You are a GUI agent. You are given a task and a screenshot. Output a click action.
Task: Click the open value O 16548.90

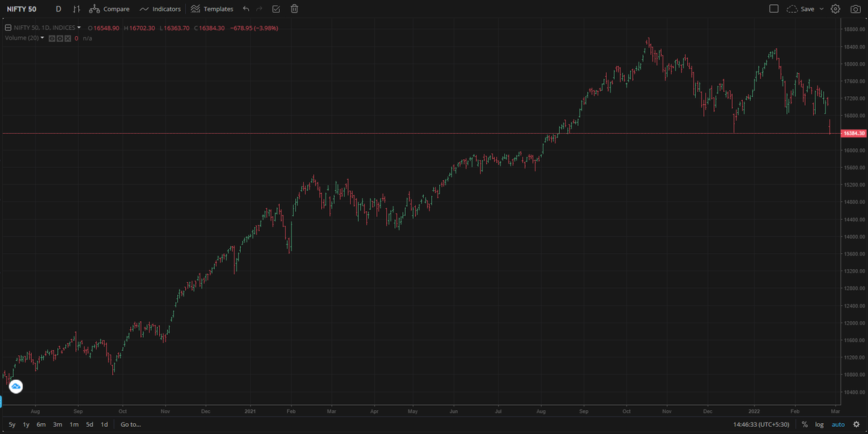tap(103, 27)
